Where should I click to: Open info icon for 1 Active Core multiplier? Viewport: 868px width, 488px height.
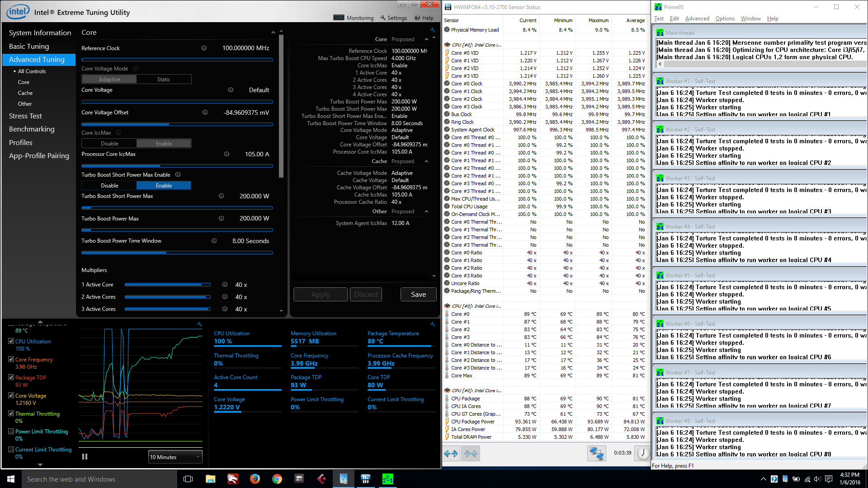tap(225, 285)
